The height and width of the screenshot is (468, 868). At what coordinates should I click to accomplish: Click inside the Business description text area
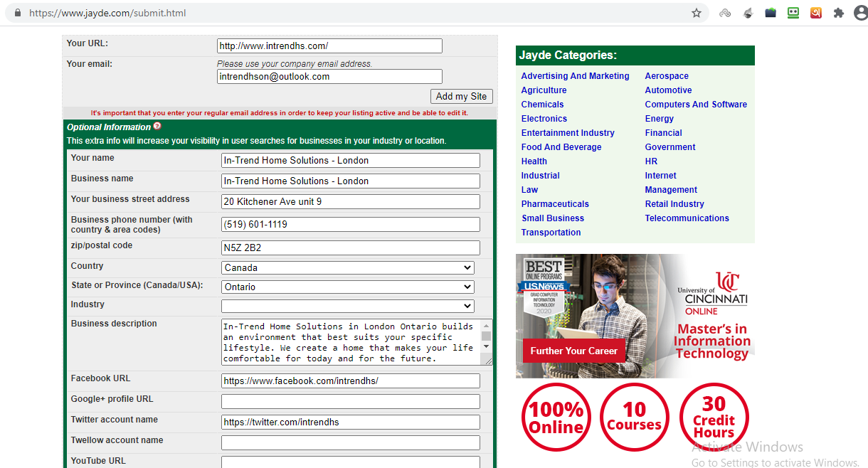point(351,342)
